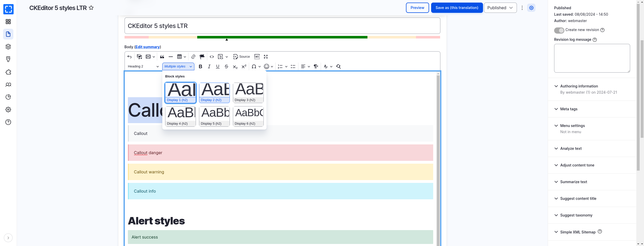Expand the Suggest content title section
This screenshot has height=246, width=644.
point(578,199)
